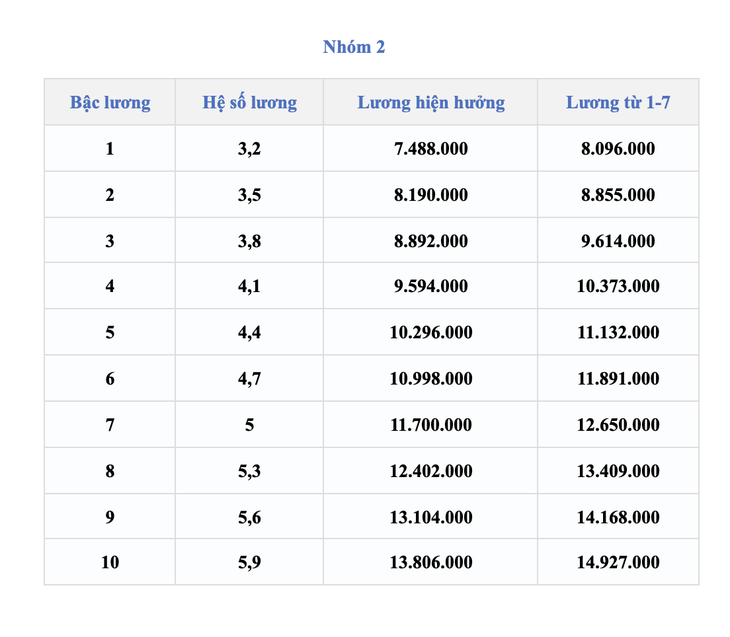Screen dimensions: 730x637
Task: Click the cell showing 9.594.000
Action: [431, 285]
